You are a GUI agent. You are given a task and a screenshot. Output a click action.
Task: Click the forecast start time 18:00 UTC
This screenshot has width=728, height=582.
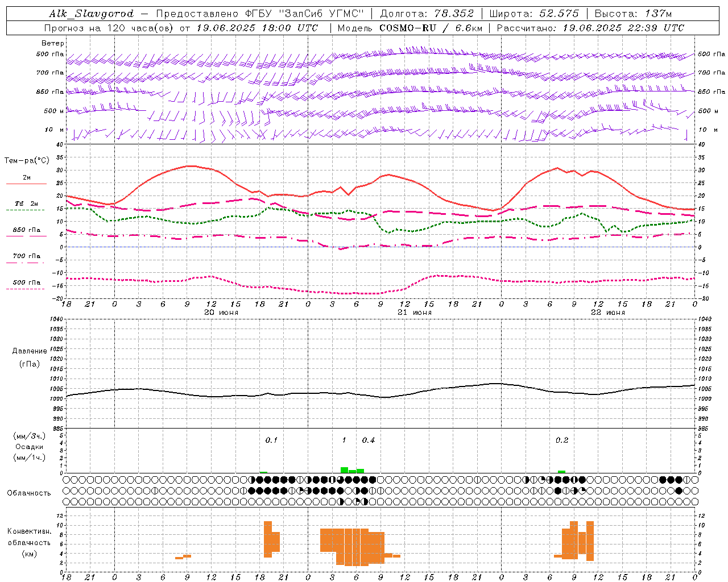(x=289, y=28)
